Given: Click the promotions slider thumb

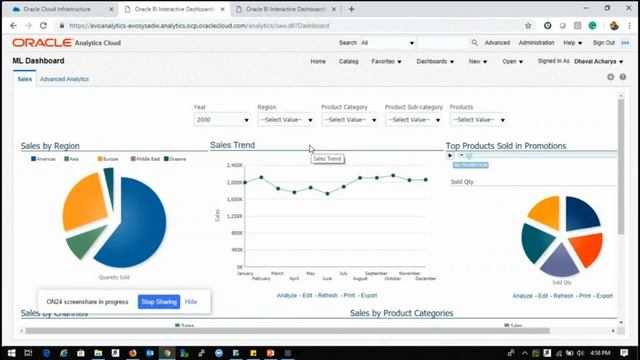Looking at the screenshot, I should [469, 156].
